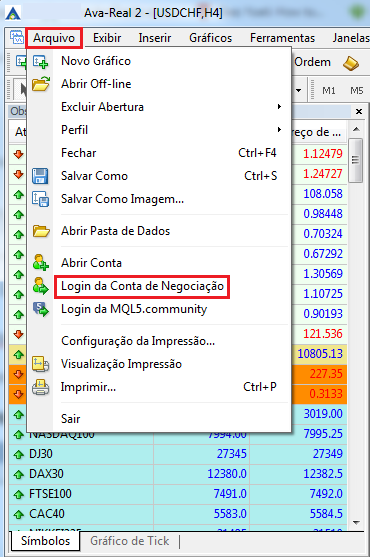Click the Salvar Como floppy disk icon
This screenshot has width=370, height=557.
coord(40,176)
